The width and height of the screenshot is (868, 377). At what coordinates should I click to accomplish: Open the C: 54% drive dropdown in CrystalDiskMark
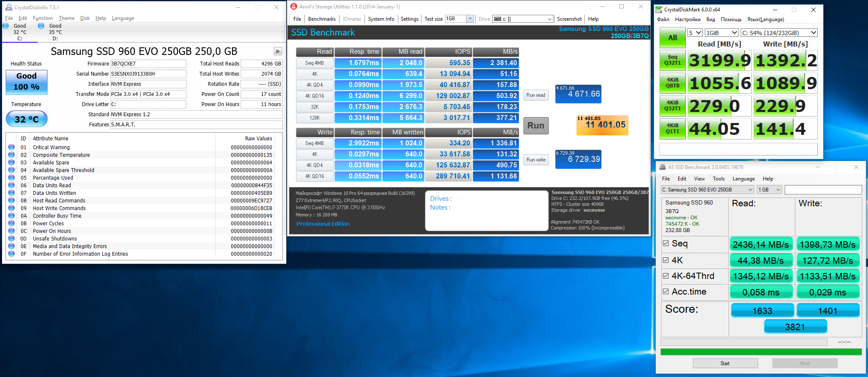click(779, 33)
